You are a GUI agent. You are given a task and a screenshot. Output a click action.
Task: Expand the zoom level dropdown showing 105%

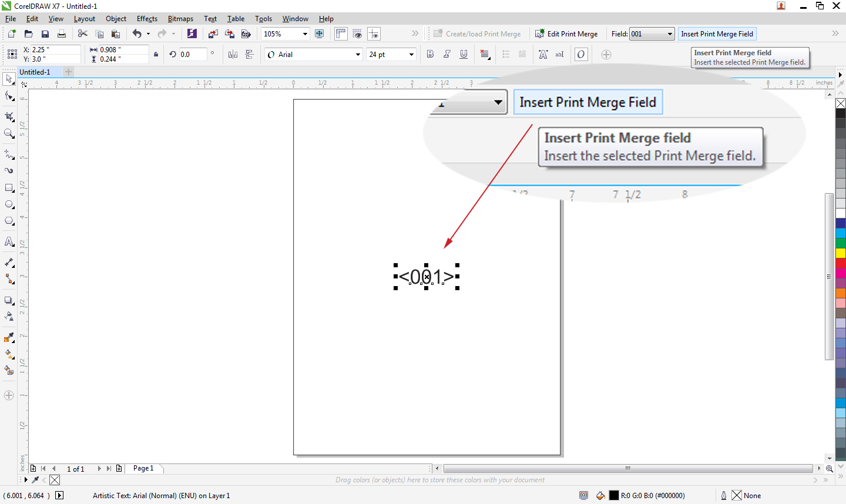point(305,33)
